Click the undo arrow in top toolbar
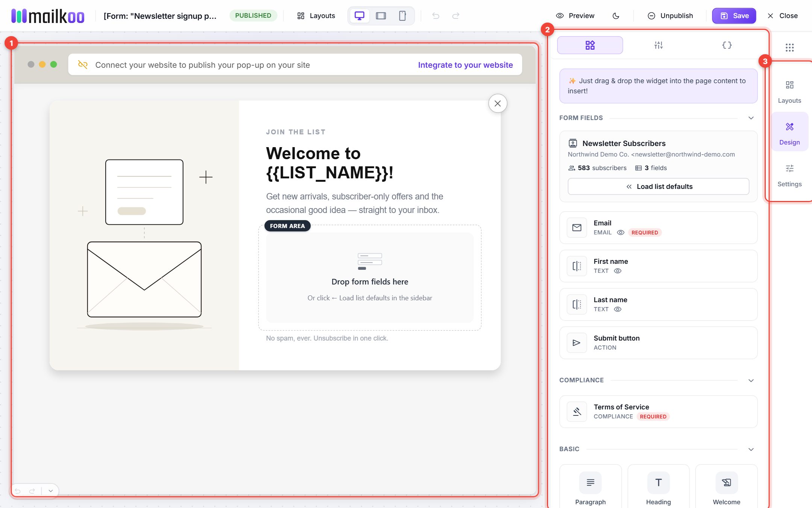 click(x=436, y=16)
